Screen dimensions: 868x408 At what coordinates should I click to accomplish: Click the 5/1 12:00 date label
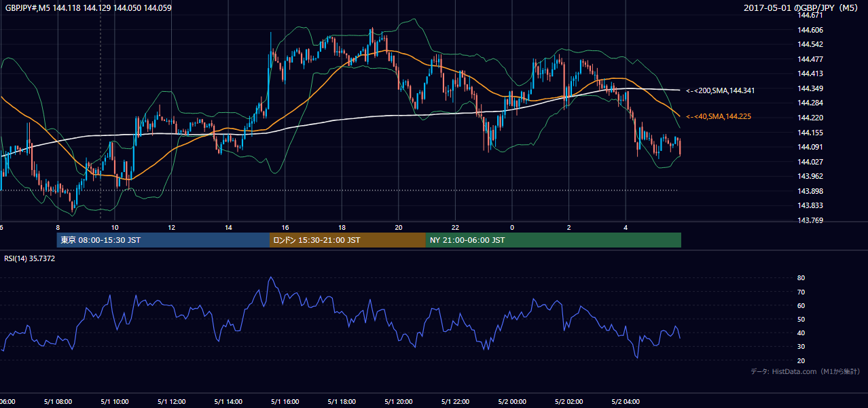pyautogui.click(x=171, y=402)
